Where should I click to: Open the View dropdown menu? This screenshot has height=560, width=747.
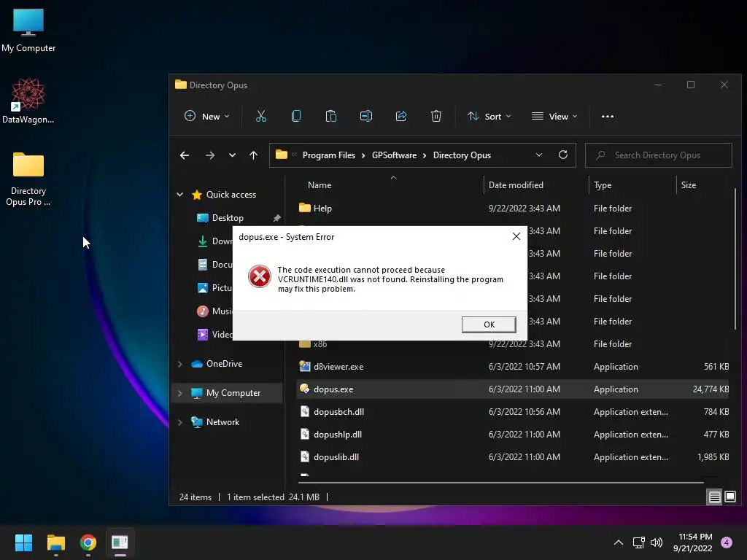(x=554, y=116)
